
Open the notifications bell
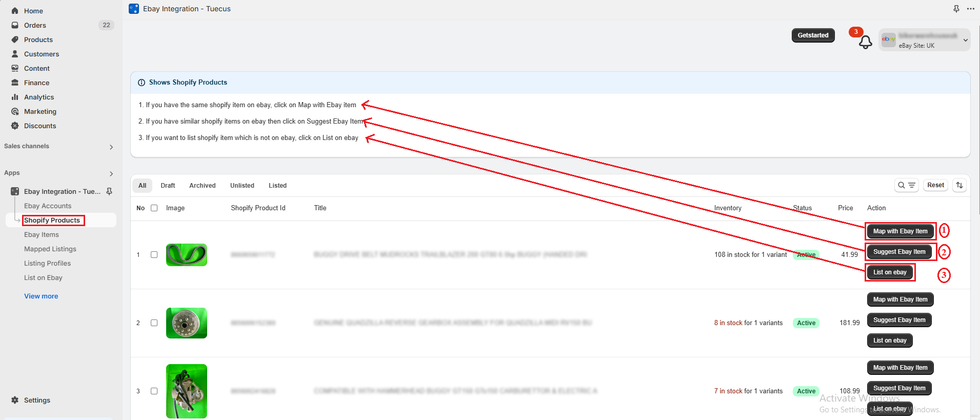(x=866, y=42)
